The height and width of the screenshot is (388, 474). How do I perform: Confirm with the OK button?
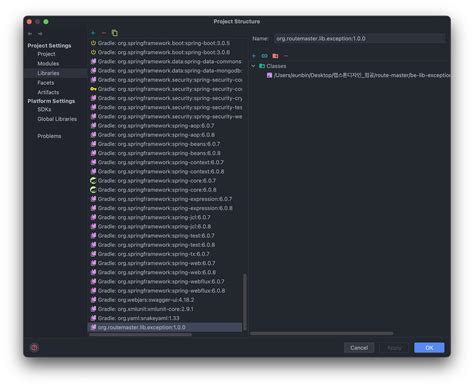[x=429, y=348]
